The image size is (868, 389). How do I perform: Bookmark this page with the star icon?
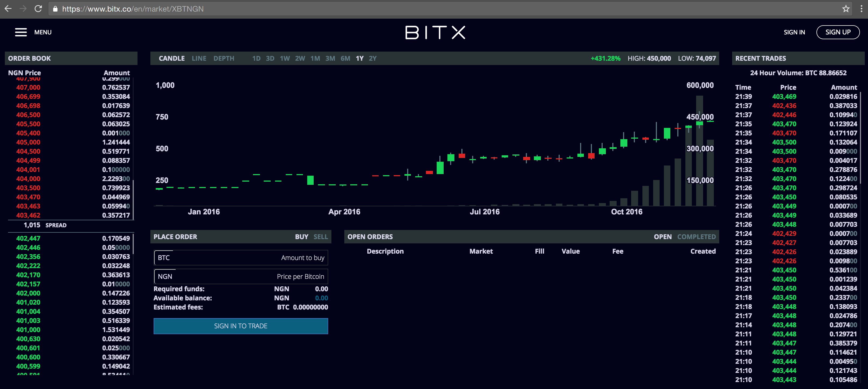[845, 9]
